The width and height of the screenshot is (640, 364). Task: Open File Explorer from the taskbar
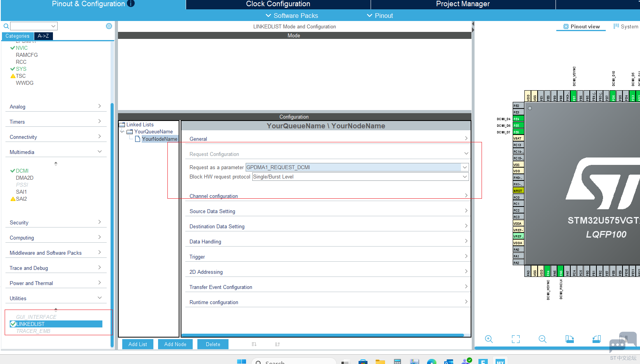point(380,362)
